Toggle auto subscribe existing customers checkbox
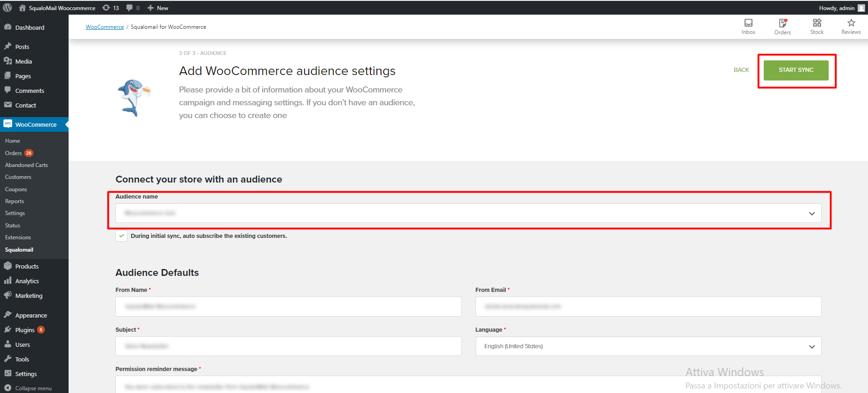Viewport: 868px width, 393px height. point(121,236)
